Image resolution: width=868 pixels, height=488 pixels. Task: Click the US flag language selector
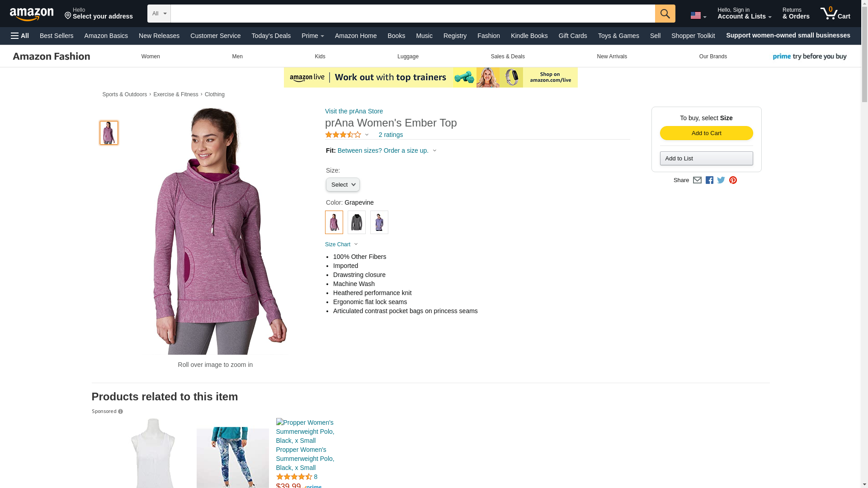point(698,15)
